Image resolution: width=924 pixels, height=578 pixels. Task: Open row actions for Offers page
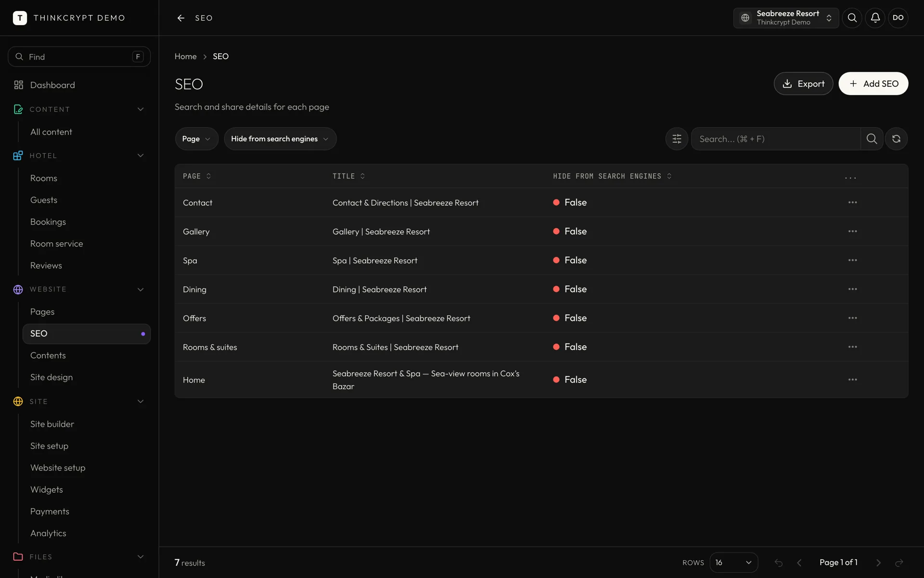[x=852, y=318]
